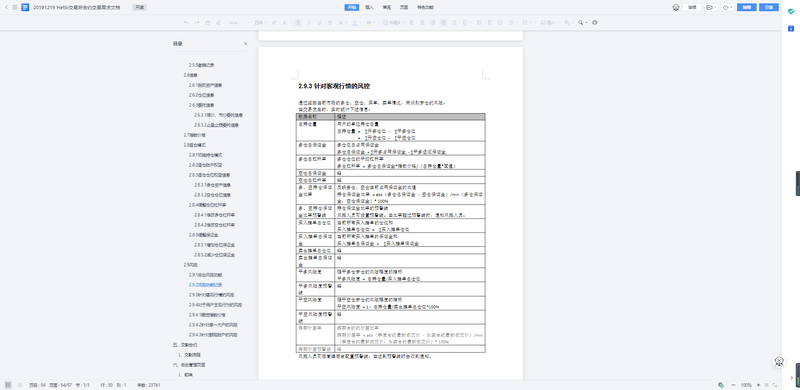Open the hamburger menu icon at top left

(x=15, y=7)
